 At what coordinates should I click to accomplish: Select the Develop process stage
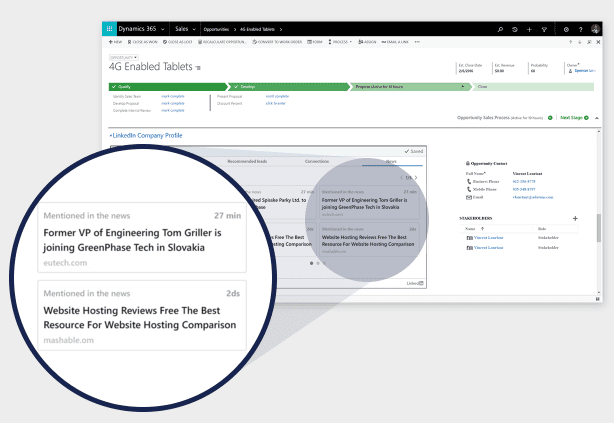289,87
